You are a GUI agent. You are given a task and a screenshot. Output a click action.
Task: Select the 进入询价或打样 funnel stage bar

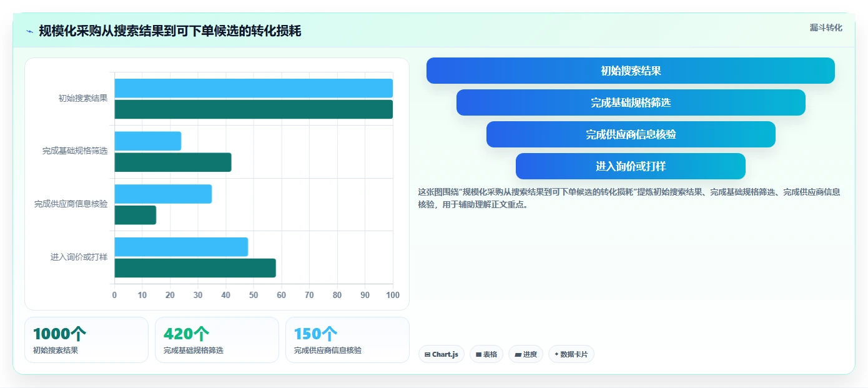[631, 166]
